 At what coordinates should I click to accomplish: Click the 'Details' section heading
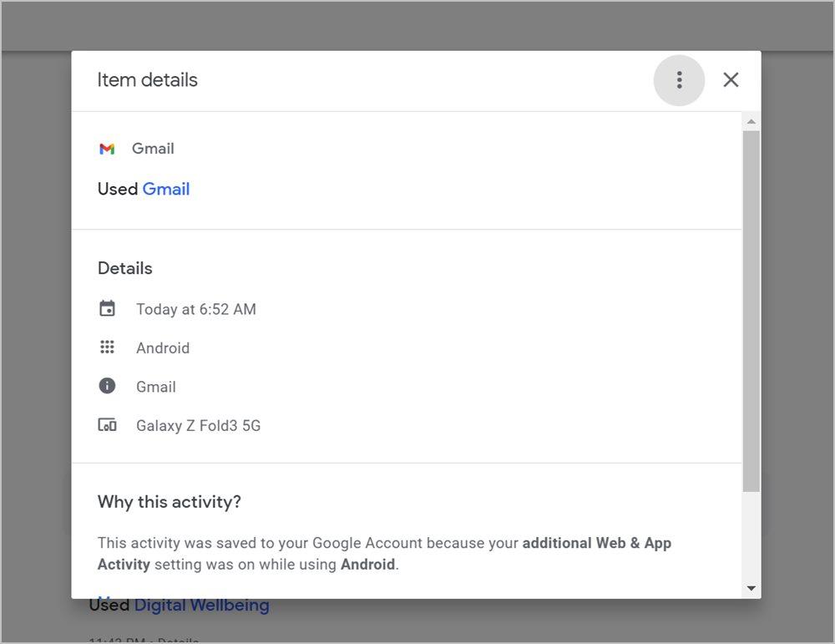tap(125, 268)
